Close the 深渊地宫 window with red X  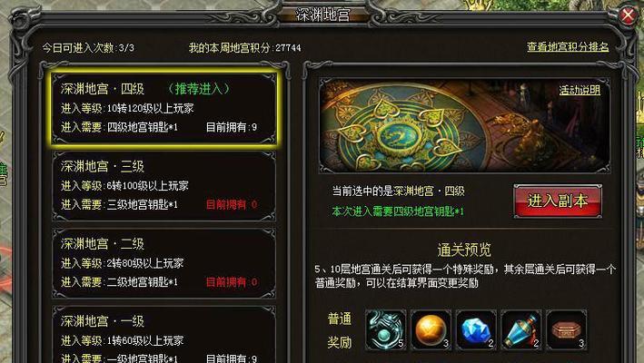coord(628,16)
